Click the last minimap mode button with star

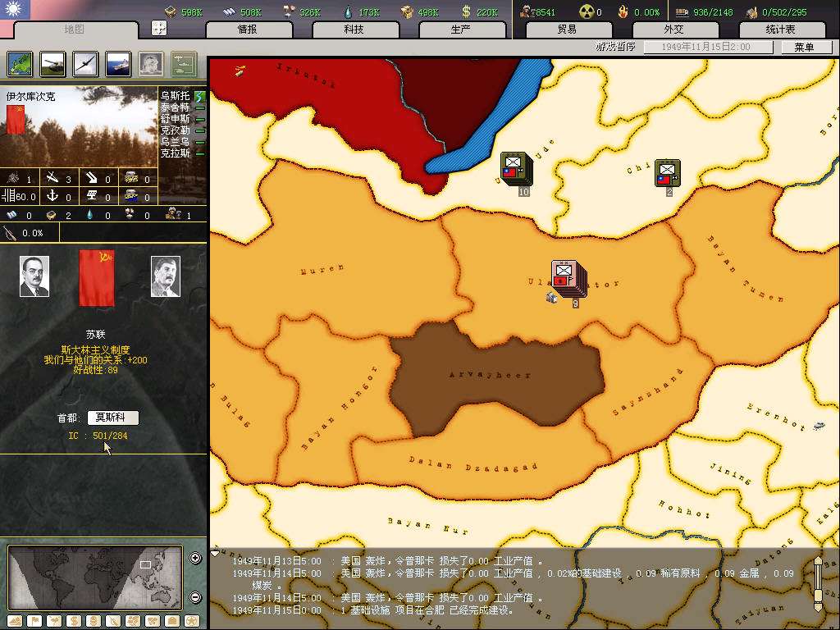click(192, 620)
